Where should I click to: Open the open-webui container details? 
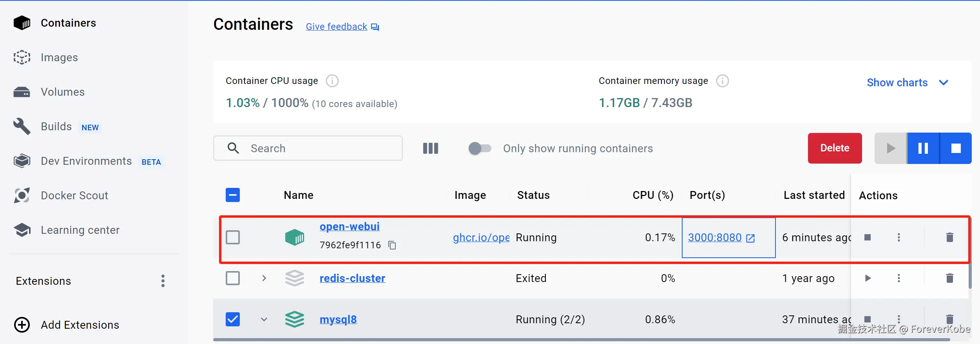click(x=350, y=227)
